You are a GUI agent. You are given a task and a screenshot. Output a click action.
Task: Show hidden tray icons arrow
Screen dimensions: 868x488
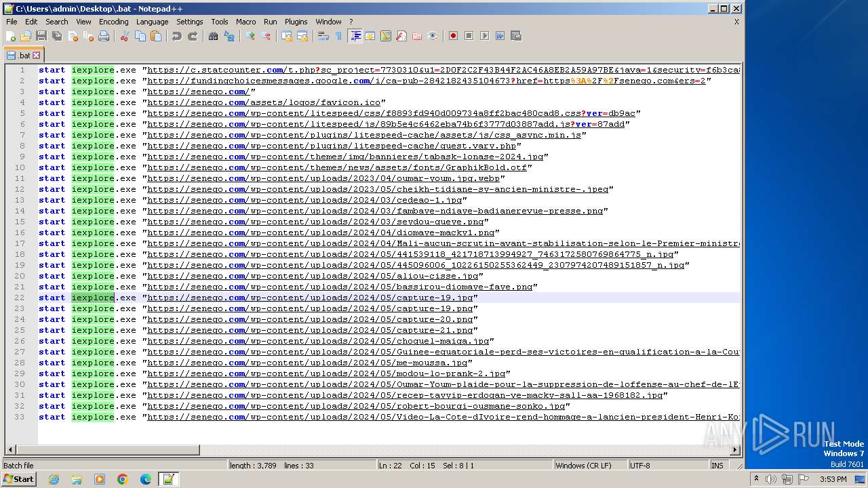[x=756, y=479]
